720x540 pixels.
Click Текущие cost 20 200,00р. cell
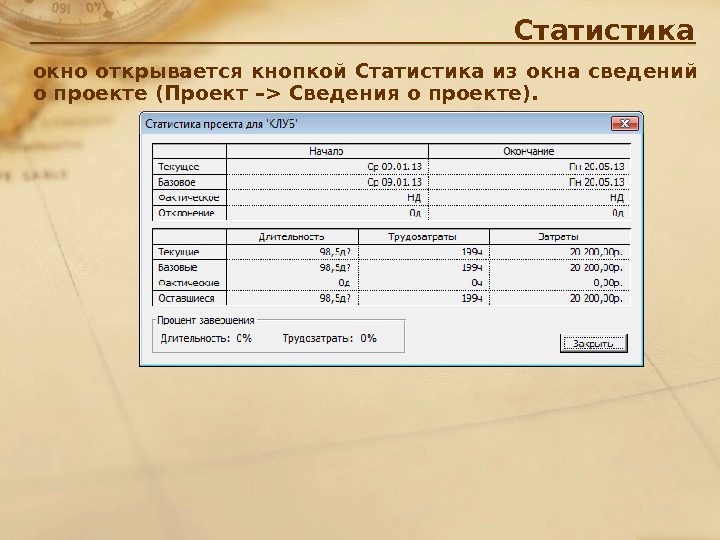point(560,252)
